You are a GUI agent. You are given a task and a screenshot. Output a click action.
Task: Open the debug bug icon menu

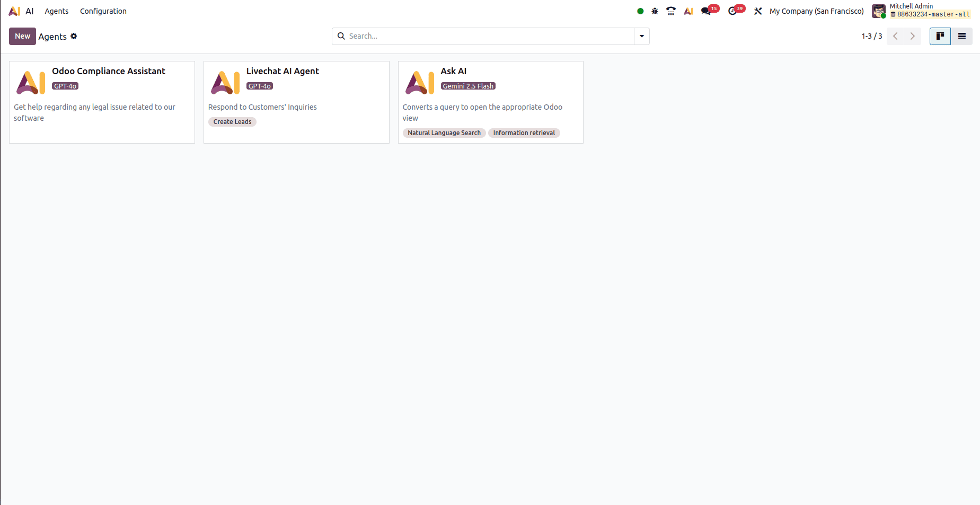click(x=655, y=11)
